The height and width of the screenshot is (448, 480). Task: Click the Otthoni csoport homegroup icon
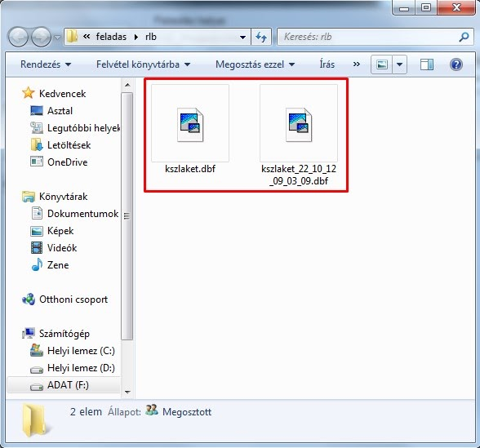click(x=28, y=299)
